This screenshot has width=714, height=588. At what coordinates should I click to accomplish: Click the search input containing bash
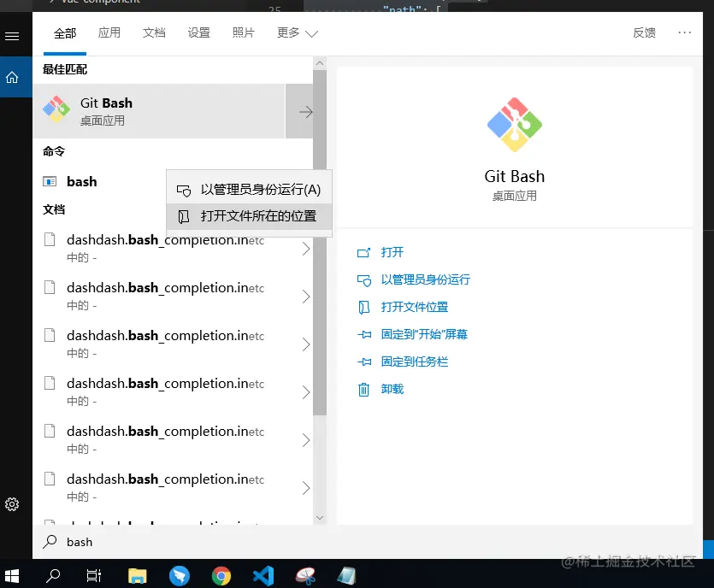click(367, 542)
